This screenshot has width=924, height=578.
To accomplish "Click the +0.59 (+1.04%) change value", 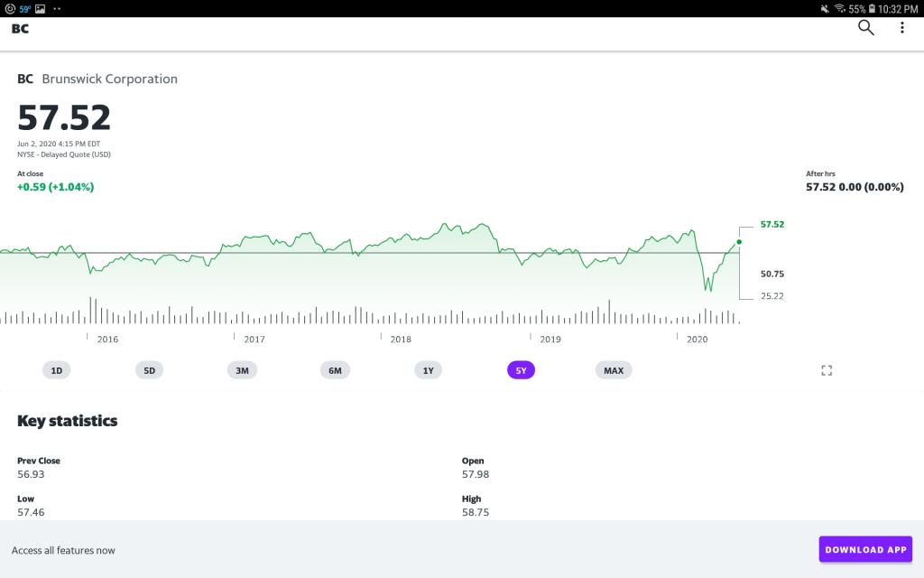I will pyautogui.click(x=55, y=187).
